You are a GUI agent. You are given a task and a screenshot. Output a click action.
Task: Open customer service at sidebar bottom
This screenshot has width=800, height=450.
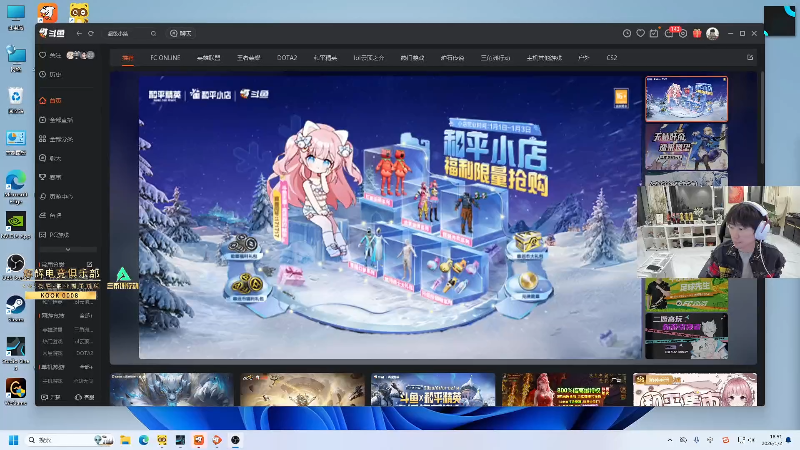coord(85,397)
